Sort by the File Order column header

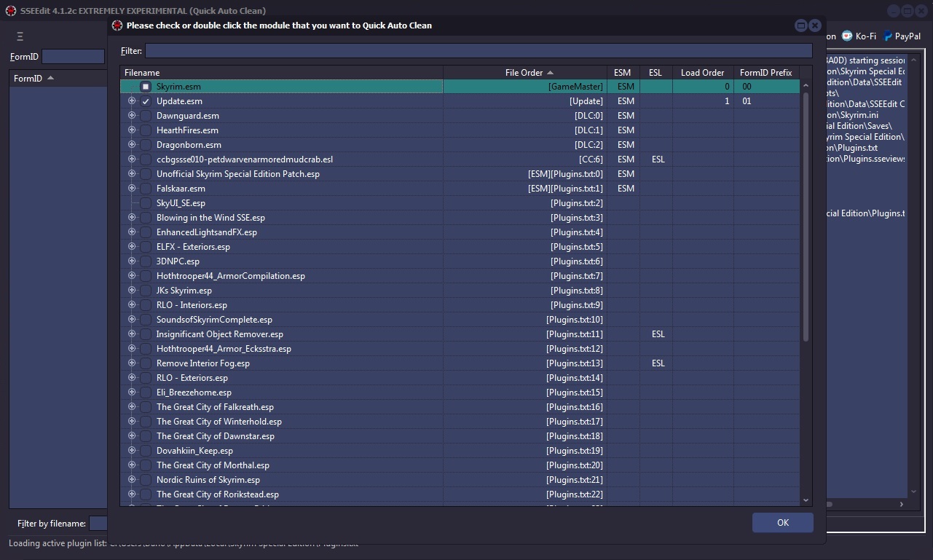[525, 73]
